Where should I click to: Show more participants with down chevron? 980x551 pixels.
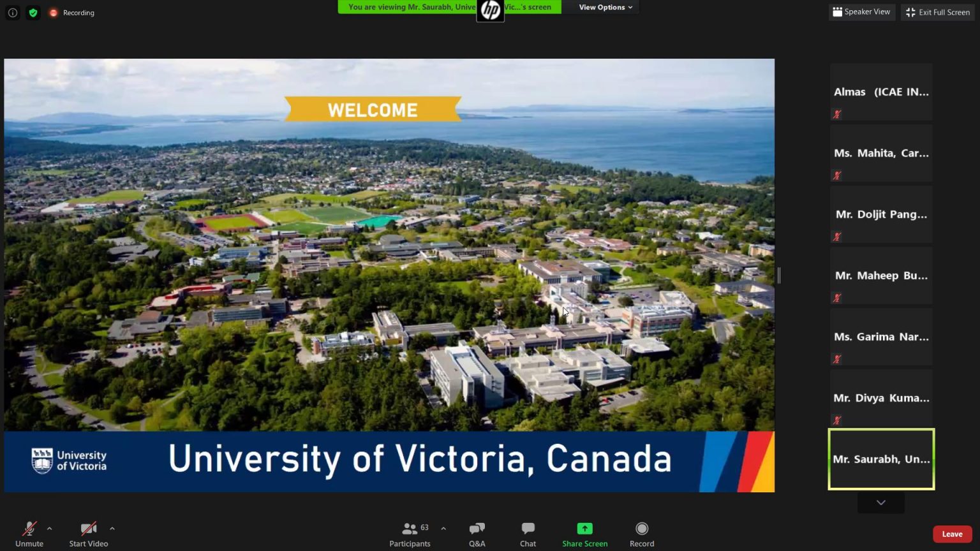[881, 503]
